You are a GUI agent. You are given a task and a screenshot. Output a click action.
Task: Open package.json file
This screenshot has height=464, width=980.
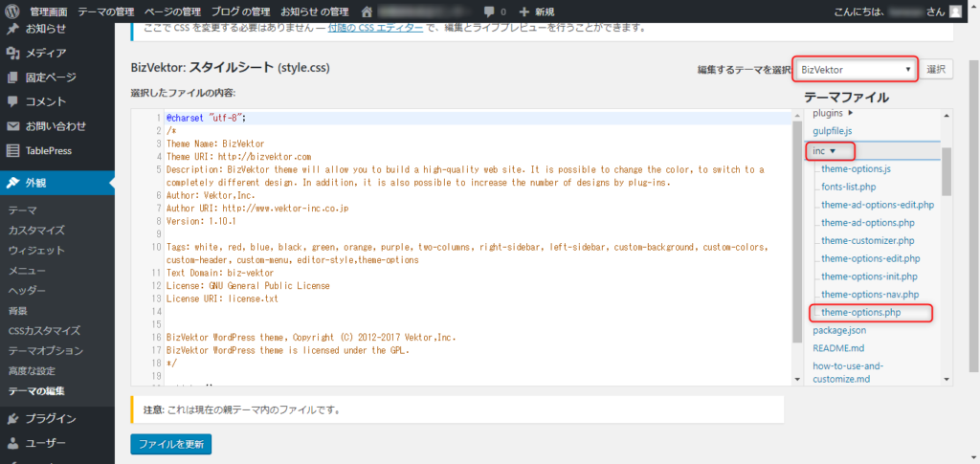pyautogui.click(x=839, y=330)
